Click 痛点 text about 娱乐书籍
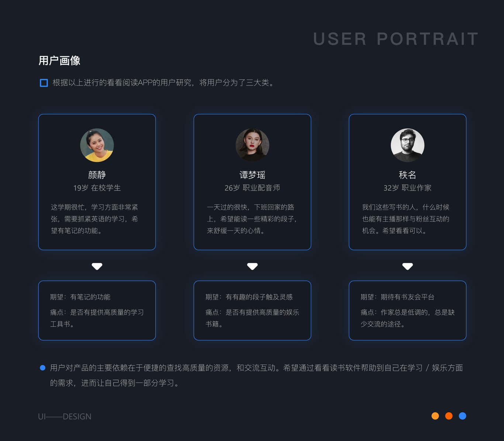Viewport: 504px width, 441px height. coord(252,318)
